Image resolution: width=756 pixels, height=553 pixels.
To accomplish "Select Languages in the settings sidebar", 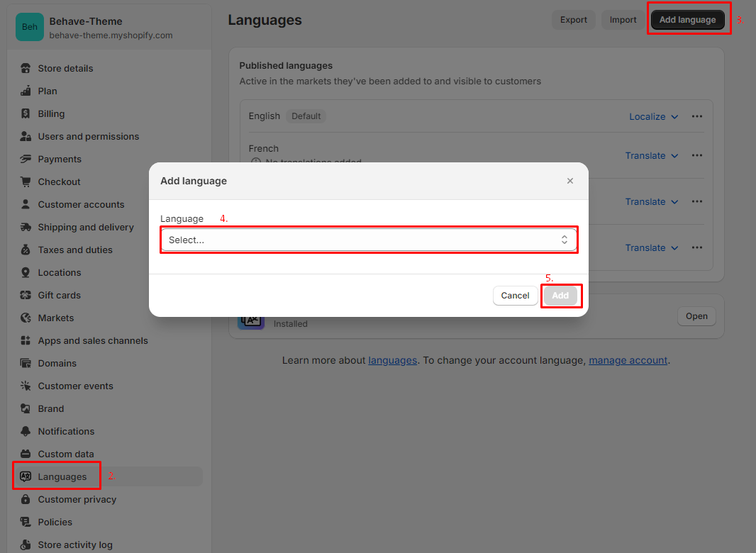I will point(109,476).
